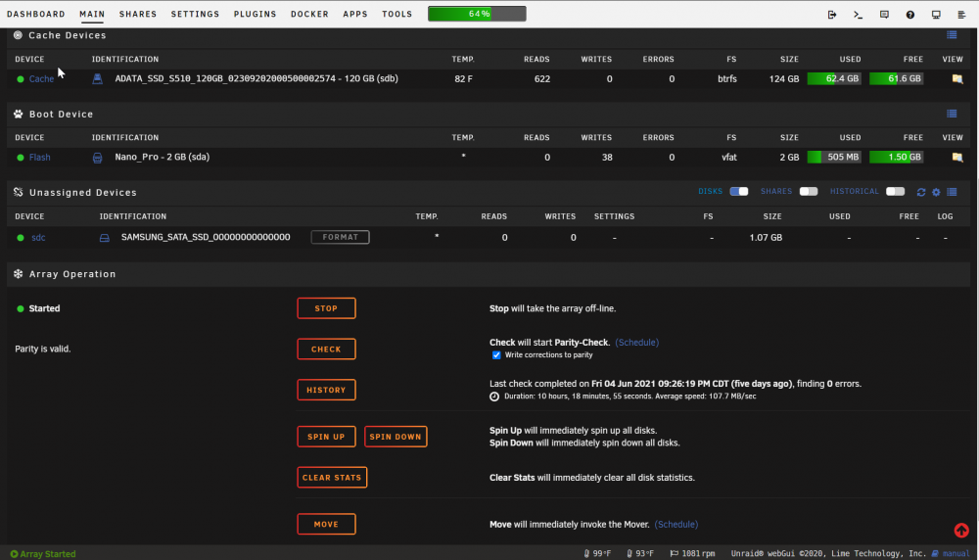Select the MAIN tab
This screenshot has height=560, width=979.
[x=92, y=14]
